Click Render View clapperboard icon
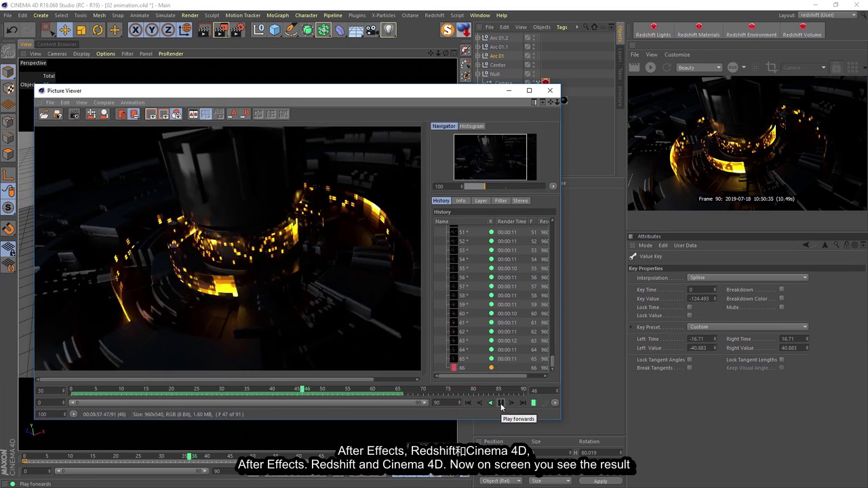868x488 pixels. coord(204,30)
